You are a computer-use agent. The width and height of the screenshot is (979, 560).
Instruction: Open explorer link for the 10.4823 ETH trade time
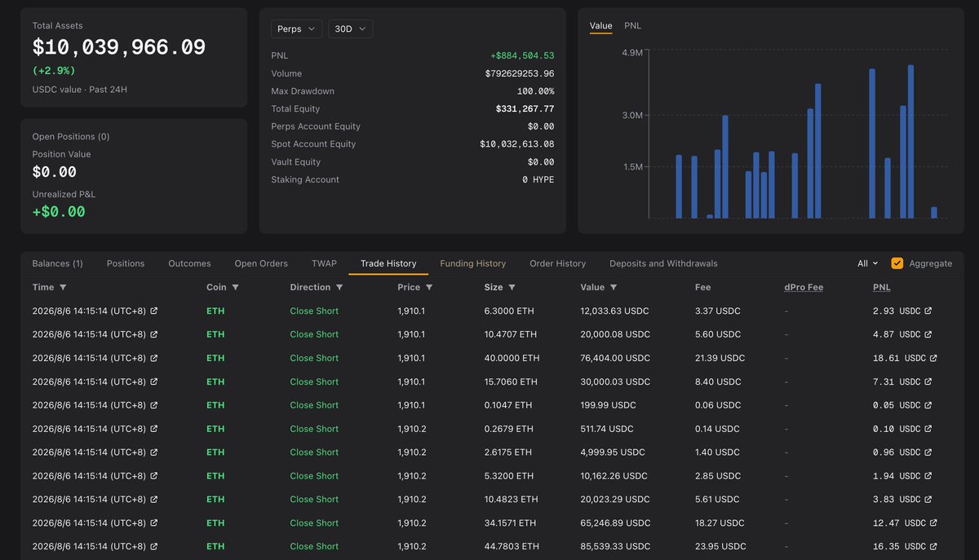(x=154, y=500)
